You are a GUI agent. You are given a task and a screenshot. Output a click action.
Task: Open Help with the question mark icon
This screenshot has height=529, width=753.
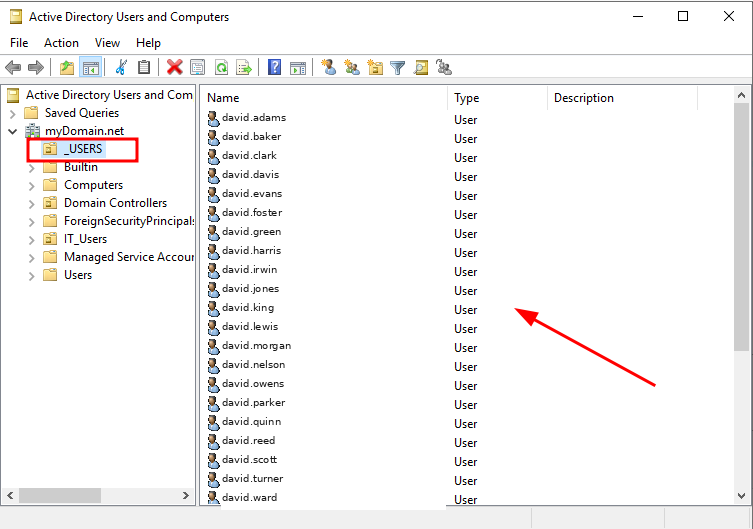(274, 67)
